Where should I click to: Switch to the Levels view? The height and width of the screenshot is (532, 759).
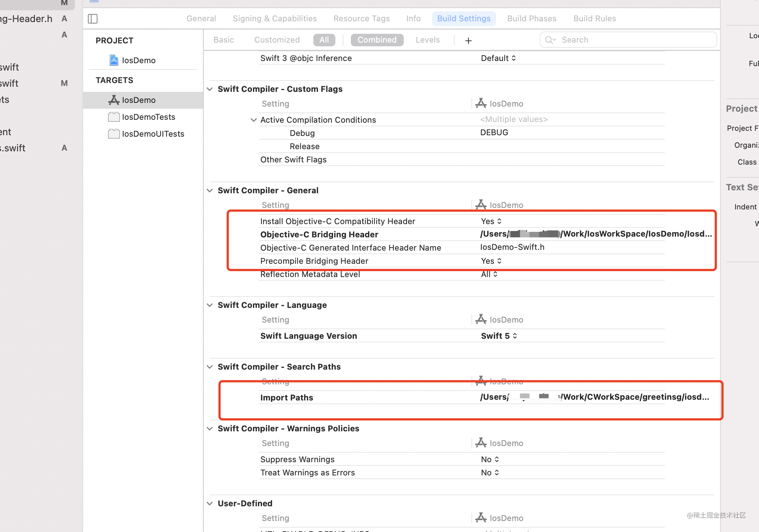427,40
